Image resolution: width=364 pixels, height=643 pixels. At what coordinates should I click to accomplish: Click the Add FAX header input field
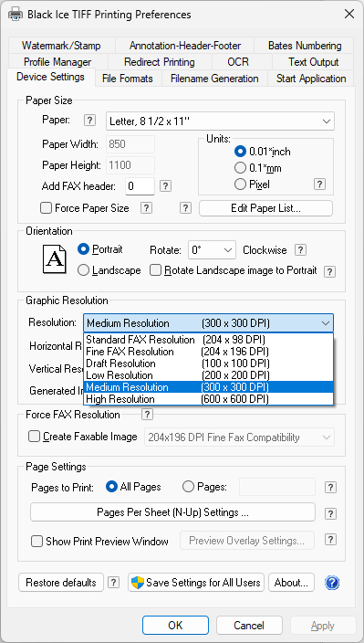[x=140, y=186]
